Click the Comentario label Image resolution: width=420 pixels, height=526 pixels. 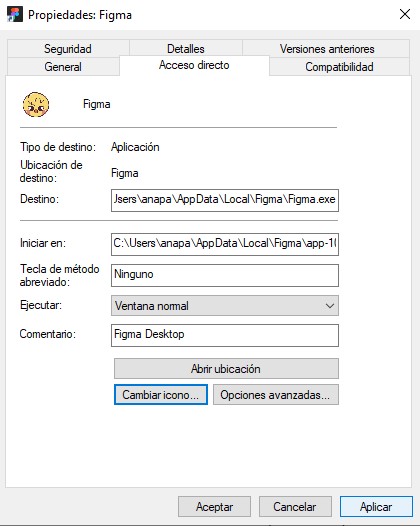tap(48, 334)
